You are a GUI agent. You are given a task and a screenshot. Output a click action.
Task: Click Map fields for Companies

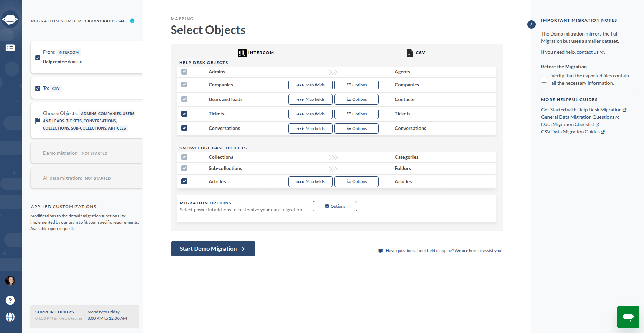[x=310, y=85]
